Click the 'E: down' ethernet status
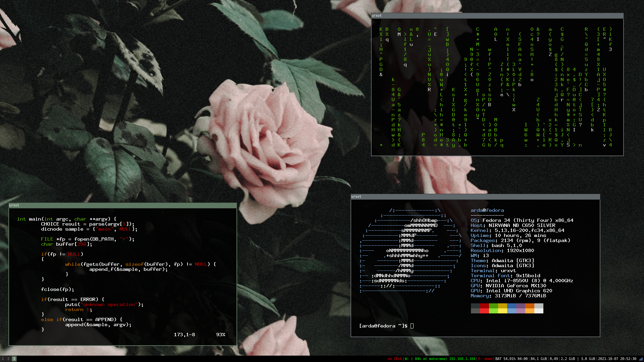The width and height of the screenshot is (644, 362). pos(485,359)
